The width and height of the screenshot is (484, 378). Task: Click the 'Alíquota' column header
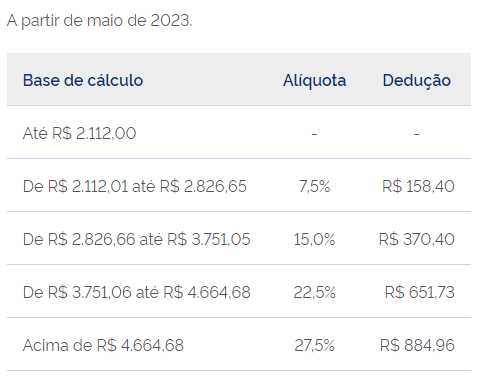point(314,80)
